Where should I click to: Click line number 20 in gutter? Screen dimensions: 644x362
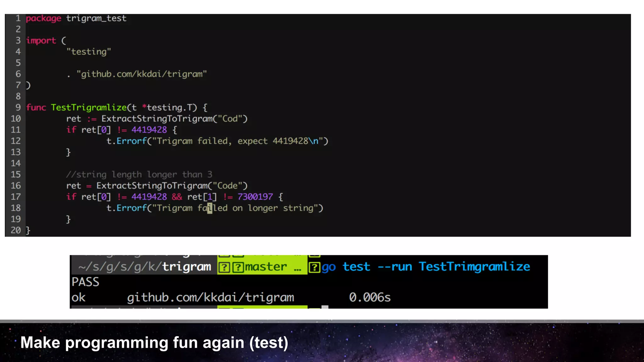pos(16,230)
